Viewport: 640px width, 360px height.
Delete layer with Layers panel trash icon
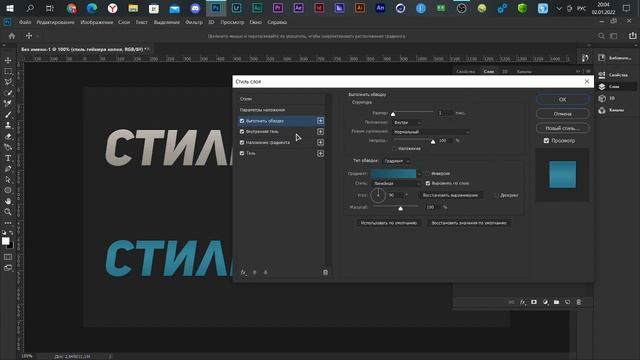click(x=579, y=302)
